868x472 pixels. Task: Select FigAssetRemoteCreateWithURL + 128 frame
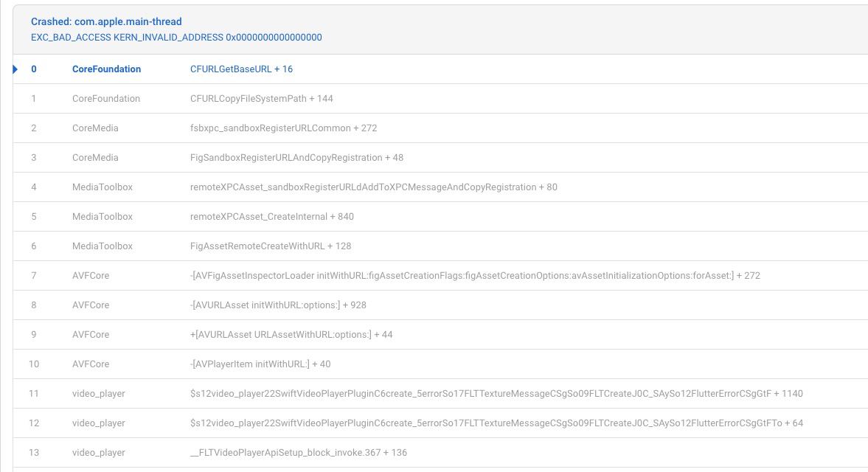coord(271,246)
